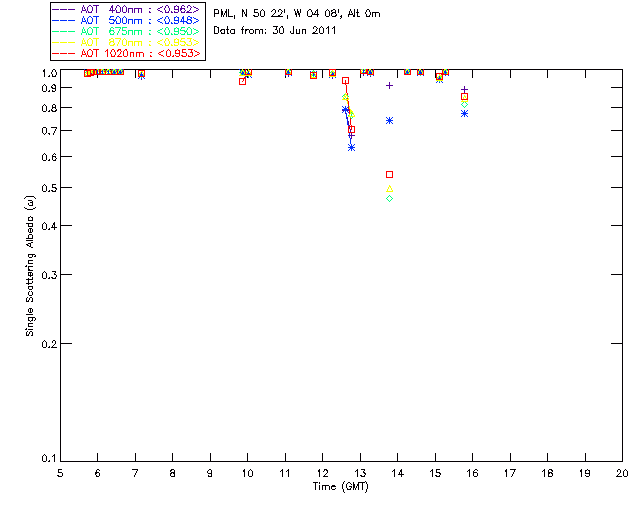
Task: Click the Time (GMT) axis label
Action: [x=340, y=487]
